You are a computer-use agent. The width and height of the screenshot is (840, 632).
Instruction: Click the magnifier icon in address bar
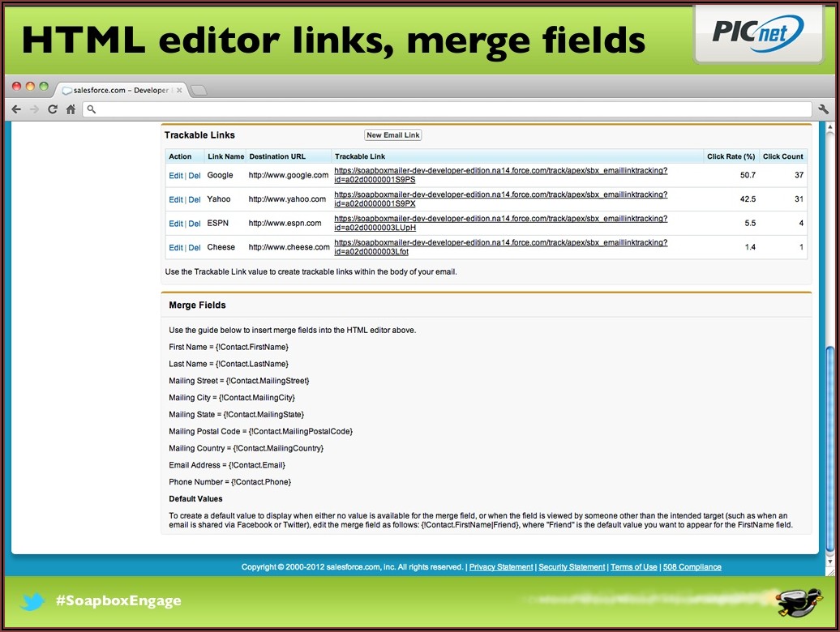click(x=92, y=109)
